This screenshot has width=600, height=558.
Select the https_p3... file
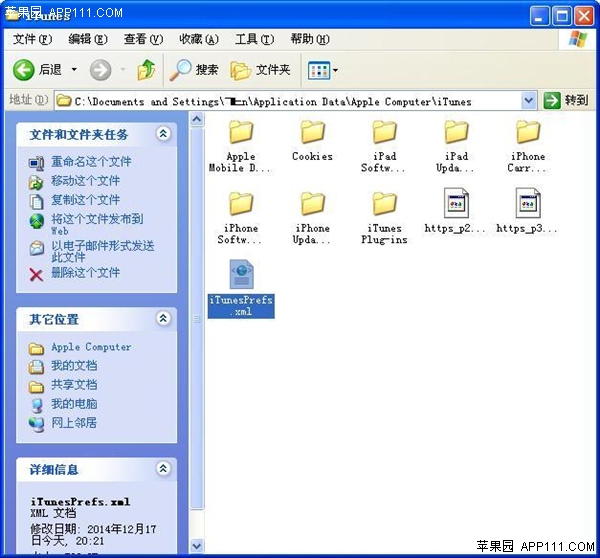click(x=527, y=211)
